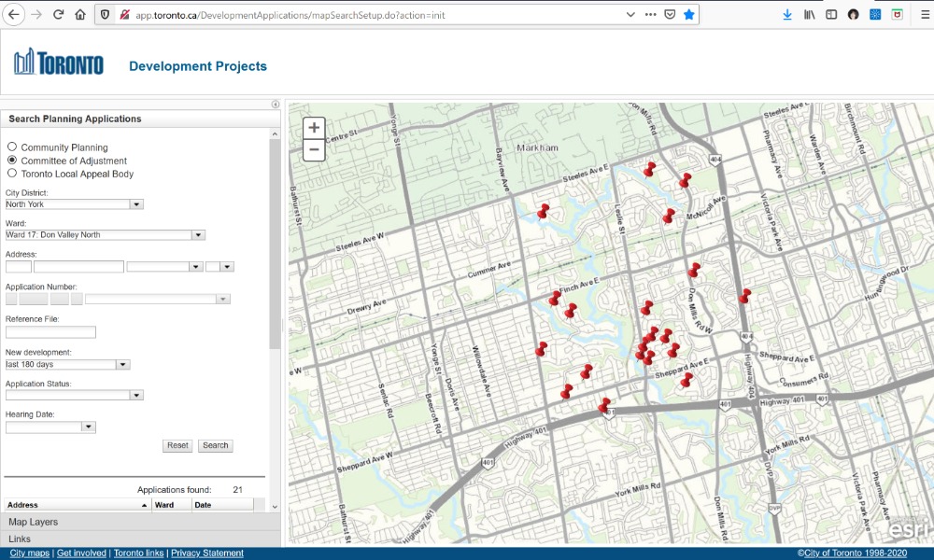
Task: Select the Toronto Local Appeal Body option
Action: 12,174
